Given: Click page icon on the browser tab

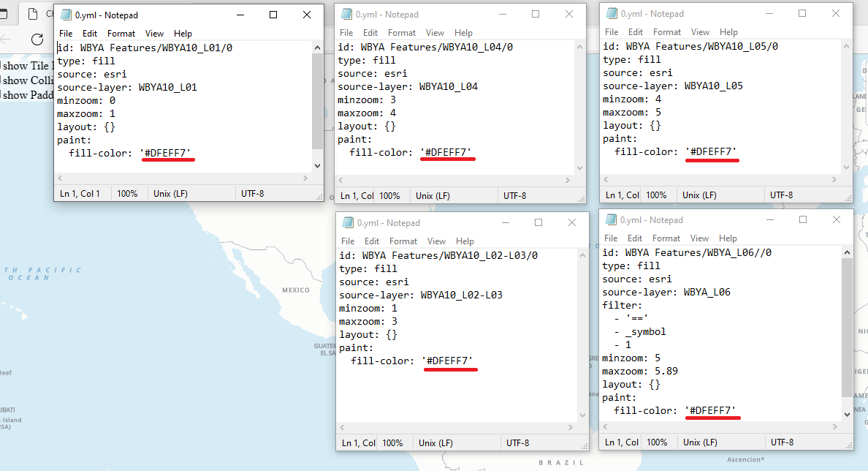Looking at the screenshot, I should [32, 13].
